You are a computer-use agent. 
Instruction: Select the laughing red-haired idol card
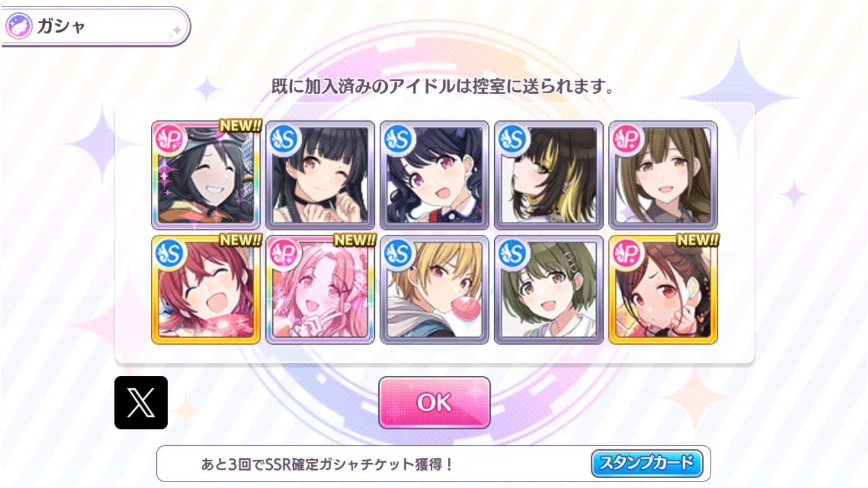click(206, 290)
